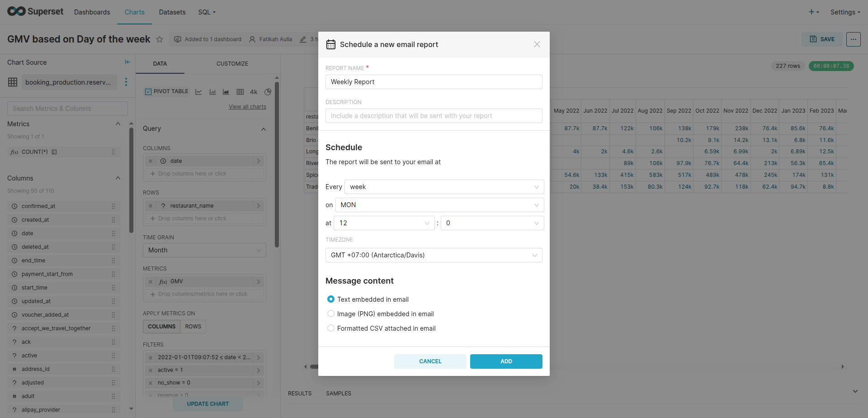
Task: Select the bar chart visualization icon
Action: tap(212, 92)
